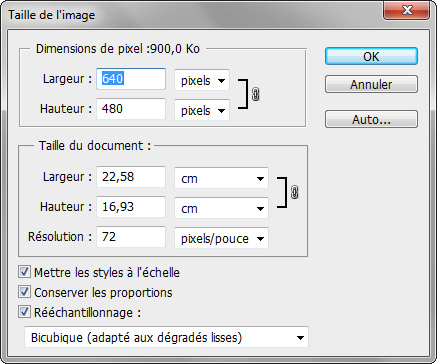Toggle the Conserver les proportions checkbox

click(24, 292)
